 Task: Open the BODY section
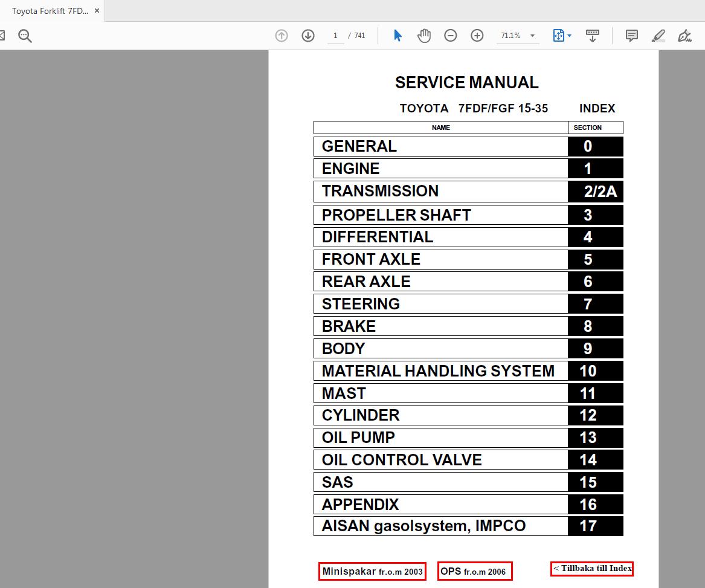(440, 349)
